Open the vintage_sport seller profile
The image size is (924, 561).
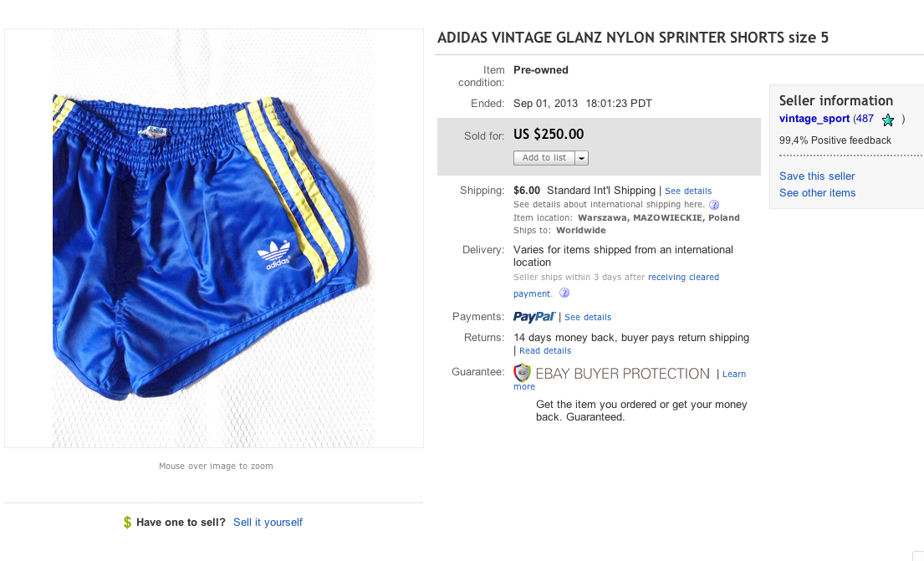coord(814,119)
